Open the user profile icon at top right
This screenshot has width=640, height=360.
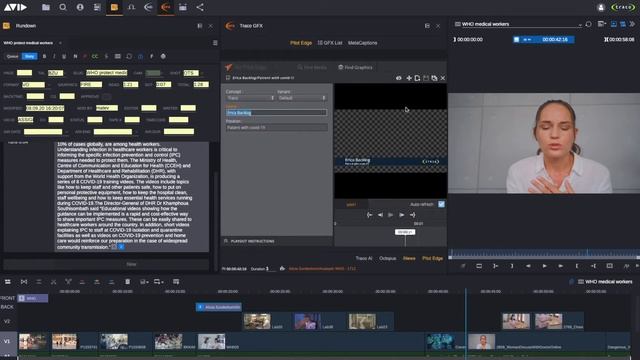601,7
